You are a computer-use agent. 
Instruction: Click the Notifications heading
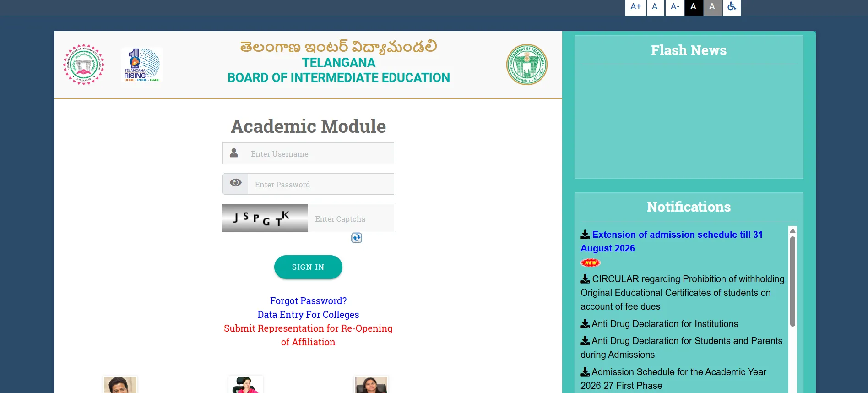tap(689, 207)
